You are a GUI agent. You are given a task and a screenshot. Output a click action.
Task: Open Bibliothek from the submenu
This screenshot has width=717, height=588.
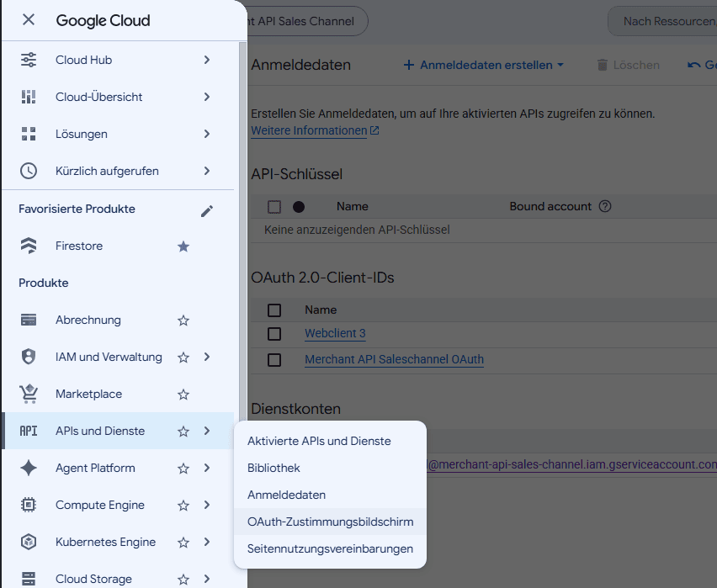click(x=330, y=469)
